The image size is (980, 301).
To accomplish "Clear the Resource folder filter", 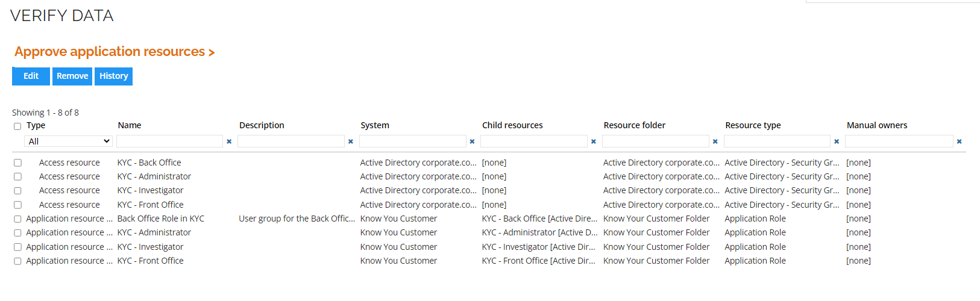I will [x=715, y=141].
